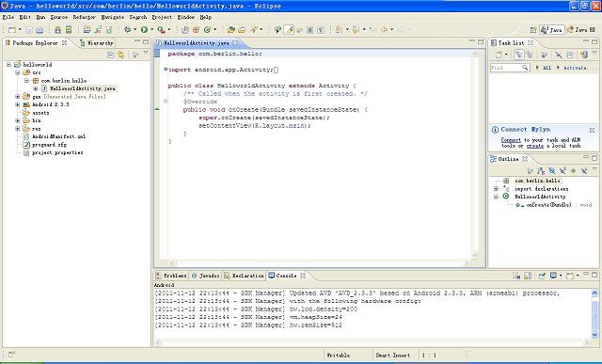602x364 pixels.
Task: Click the New Java Class icon
Action: pos(207,29)
